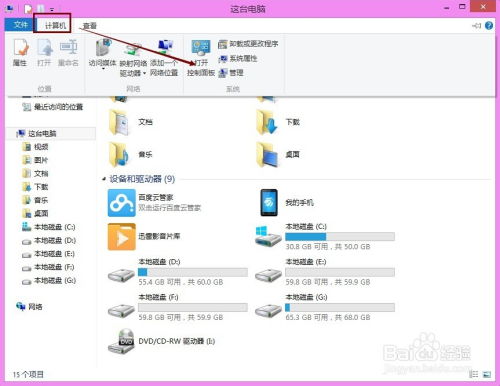The width and height of the screenshot is (500, 386).
Task: Select 最近访问的位置 in the navigation pane
Action: [x=52, y=107]
